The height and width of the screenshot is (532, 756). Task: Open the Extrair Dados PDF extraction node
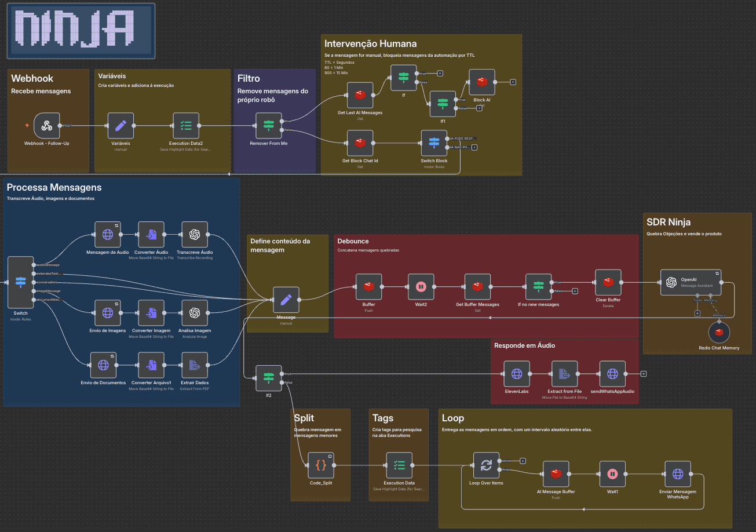pos(195,364)
